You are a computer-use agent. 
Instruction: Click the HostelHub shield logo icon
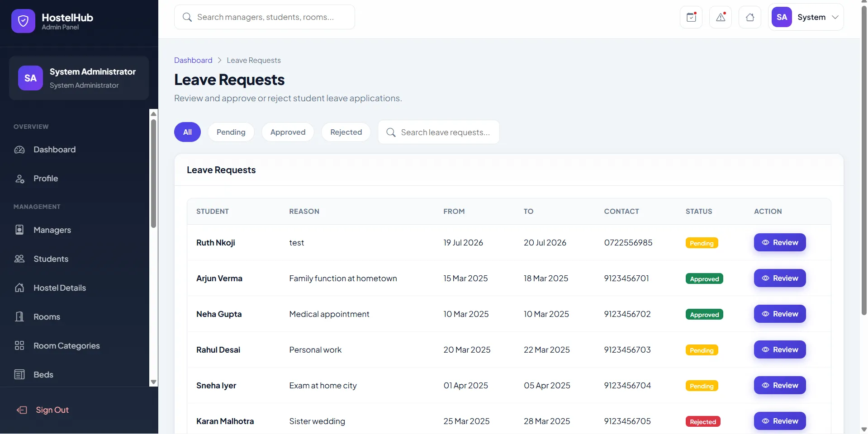23,21
